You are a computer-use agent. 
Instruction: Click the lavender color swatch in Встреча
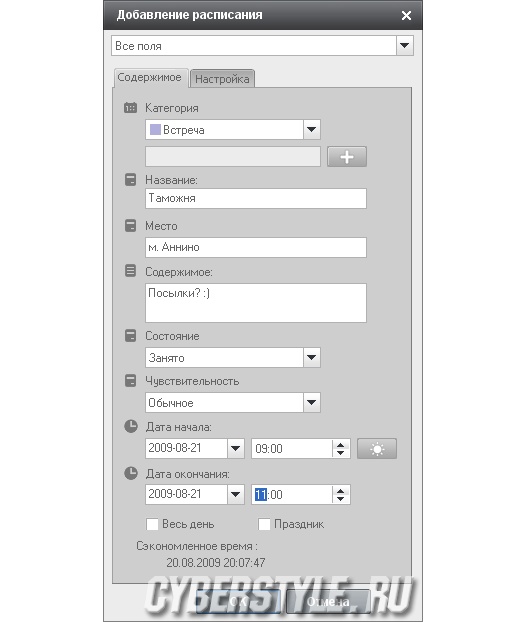click(155, 129)
